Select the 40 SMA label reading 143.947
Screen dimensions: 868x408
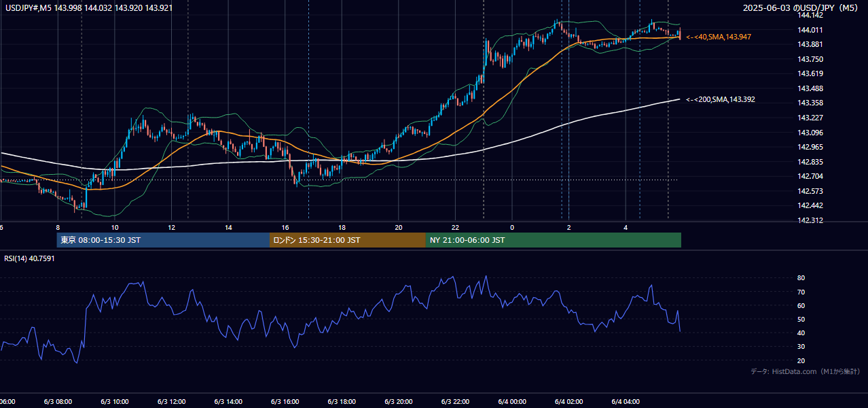coord(719,37)
